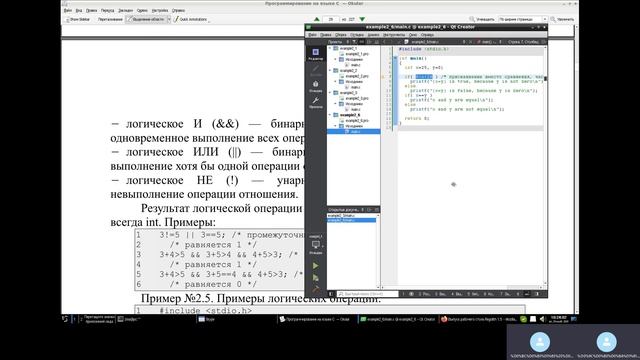Click the link-with-editor icon in the Projects panel header

362,42
